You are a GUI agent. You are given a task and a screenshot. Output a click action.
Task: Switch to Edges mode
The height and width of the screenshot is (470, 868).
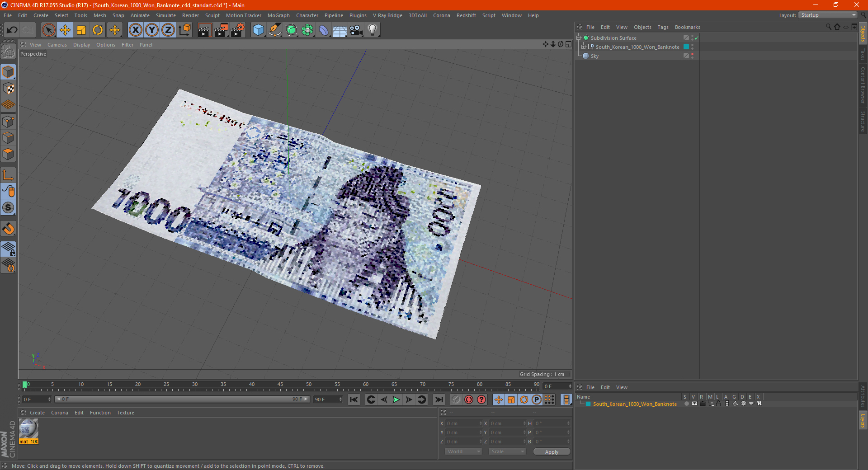(x=8, y=138)
